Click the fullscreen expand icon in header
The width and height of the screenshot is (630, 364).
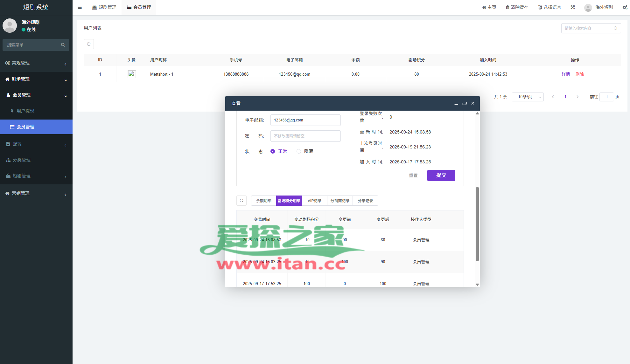tap(573, 7)
